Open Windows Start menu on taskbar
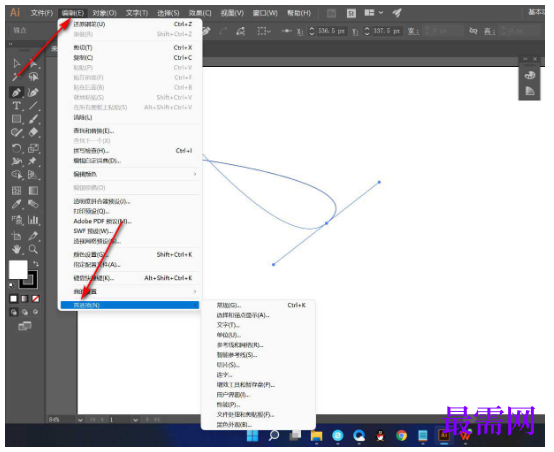554x452 pixels. coord(252,436)
